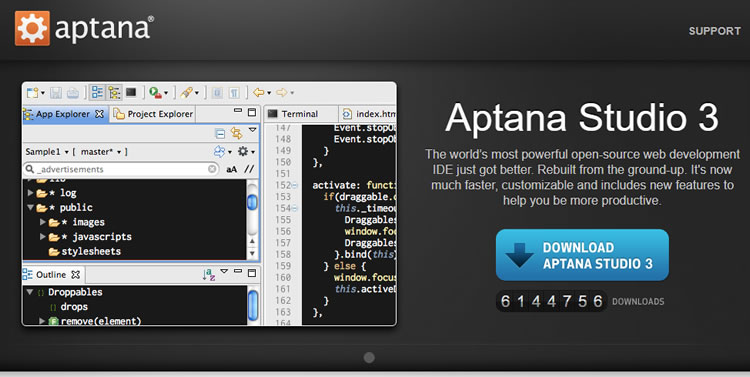Open the Sample1 project dropdown
This screenshot has width=750, height=377.
click(47, 152)
